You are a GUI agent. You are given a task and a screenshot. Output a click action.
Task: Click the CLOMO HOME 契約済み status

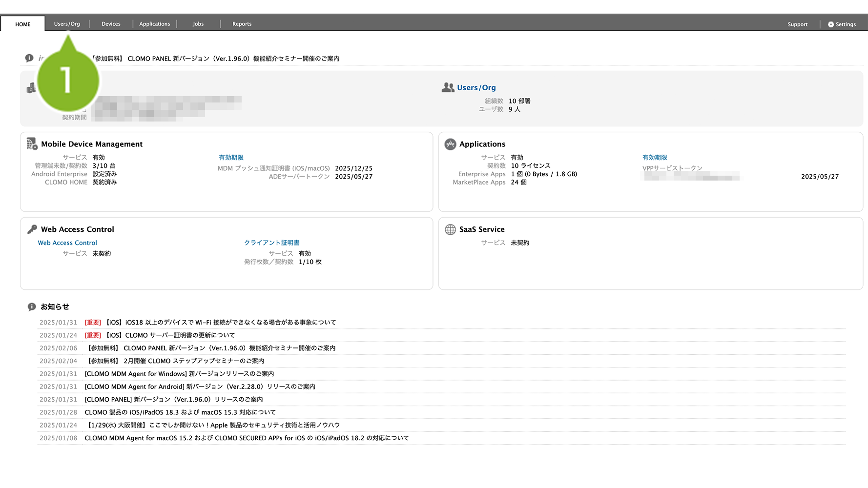105,183
